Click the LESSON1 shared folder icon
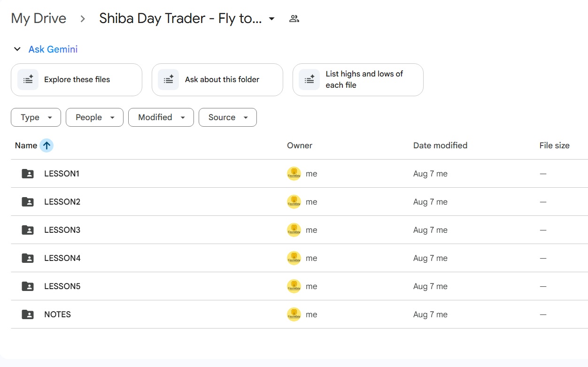 (x=28, y=174)
